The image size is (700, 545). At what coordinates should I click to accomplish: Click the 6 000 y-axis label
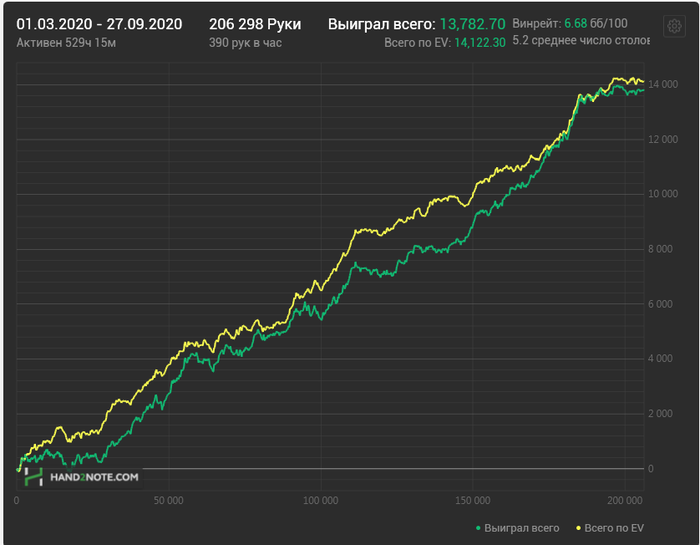coord(660,304)
